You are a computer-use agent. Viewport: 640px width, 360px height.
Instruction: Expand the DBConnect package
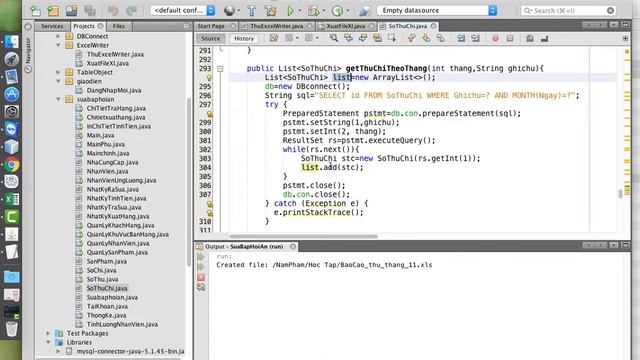tap(58, 36)
